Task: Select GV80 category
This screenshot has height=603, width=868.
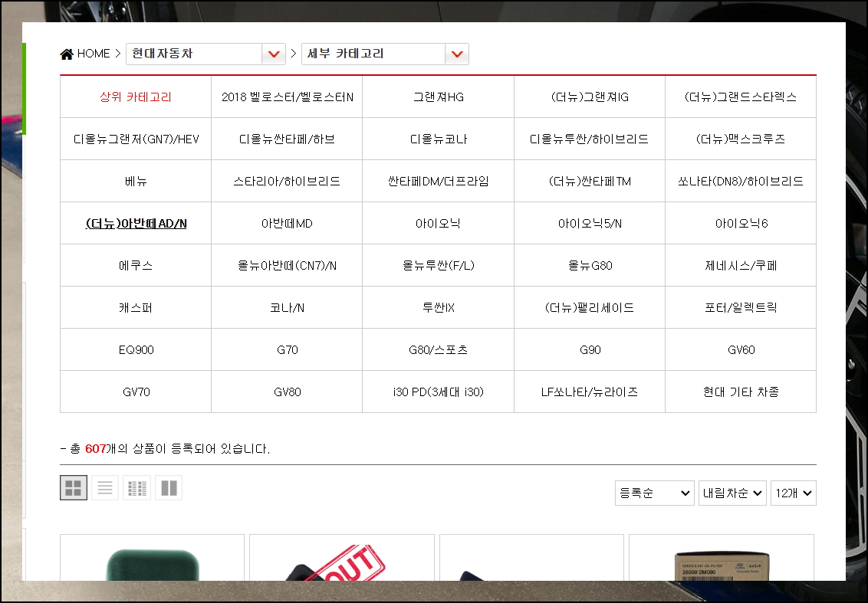Action: tap(288, 392)
